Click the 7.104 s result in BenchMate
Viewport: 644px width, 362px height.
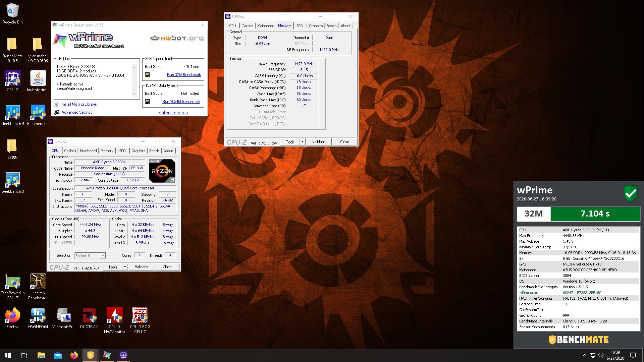pos(595,214)
